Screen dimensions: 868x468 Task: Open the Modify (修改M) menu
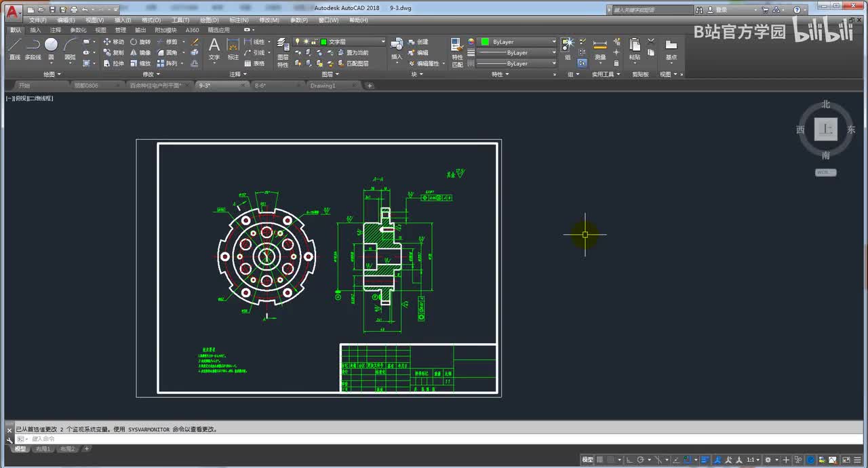269,20
